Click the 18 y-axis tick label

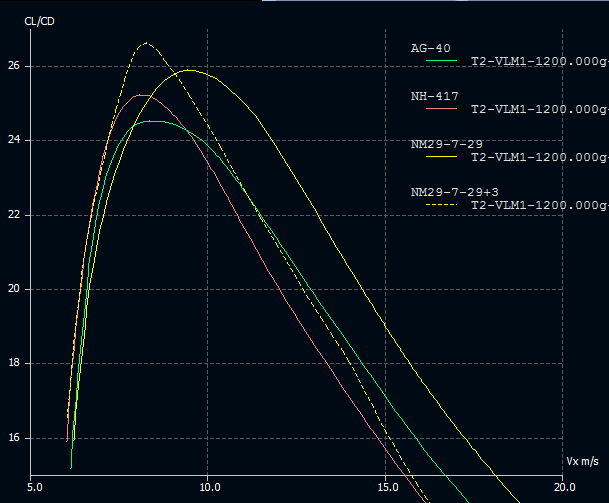click(14, 363)
